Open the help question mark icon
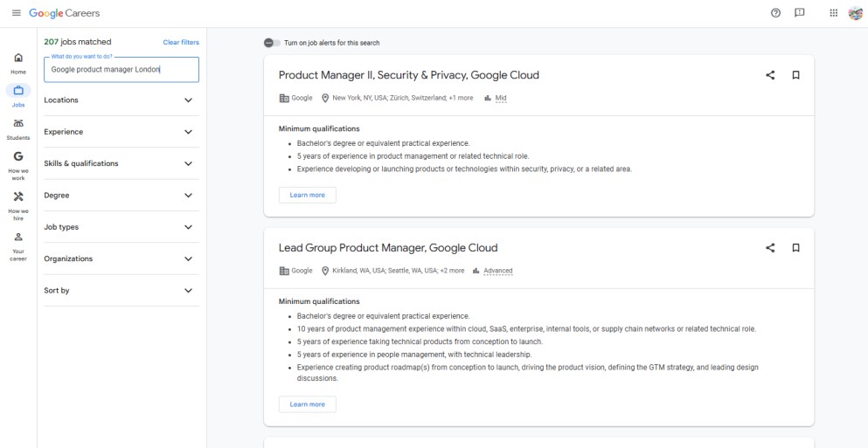The height and width of the screenshot is (448, 868). coord(775,13)
